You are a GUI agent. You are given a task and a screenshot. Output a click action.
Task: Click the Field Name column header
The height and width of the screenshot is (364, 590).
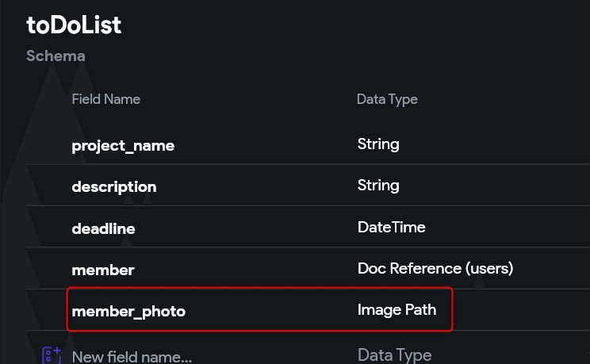(106, 99)
